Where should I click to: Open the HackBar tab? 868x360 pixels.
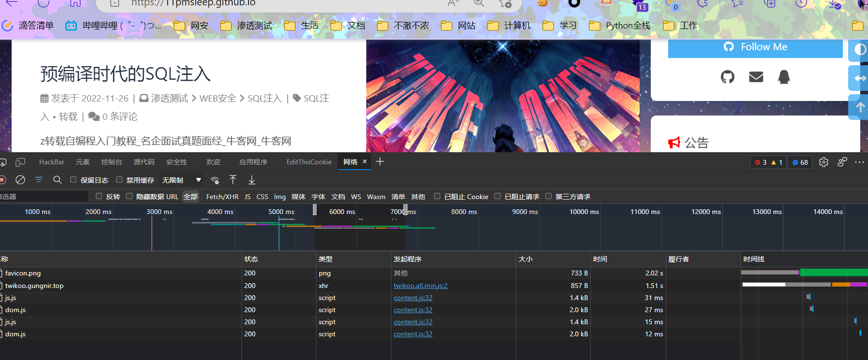[52, 162]
